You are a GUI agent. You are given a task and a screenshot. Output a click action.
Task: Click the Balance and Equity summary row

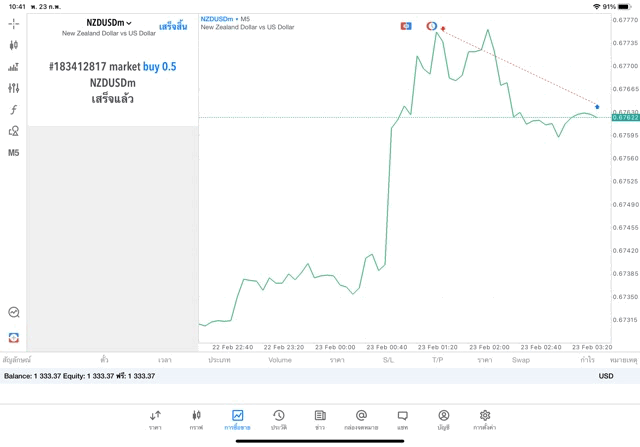(x=320, y=376)
